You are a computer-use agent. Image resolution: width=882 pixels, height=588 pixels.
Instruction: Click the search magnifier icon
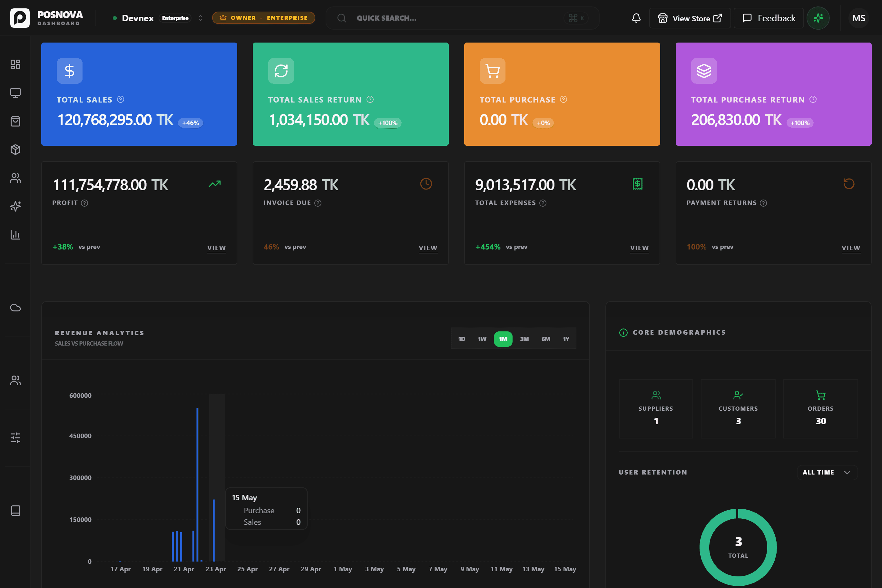tap(341, 18)
